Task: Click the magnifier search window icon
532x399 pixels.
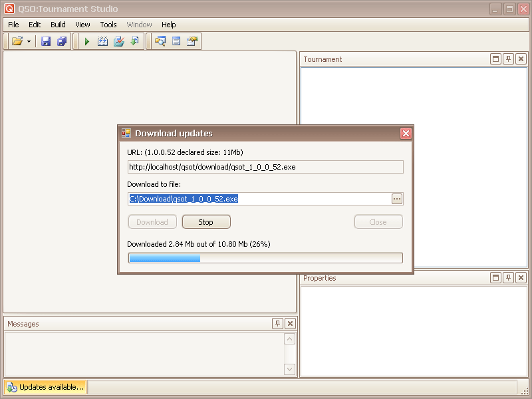Action: (160, 41)
